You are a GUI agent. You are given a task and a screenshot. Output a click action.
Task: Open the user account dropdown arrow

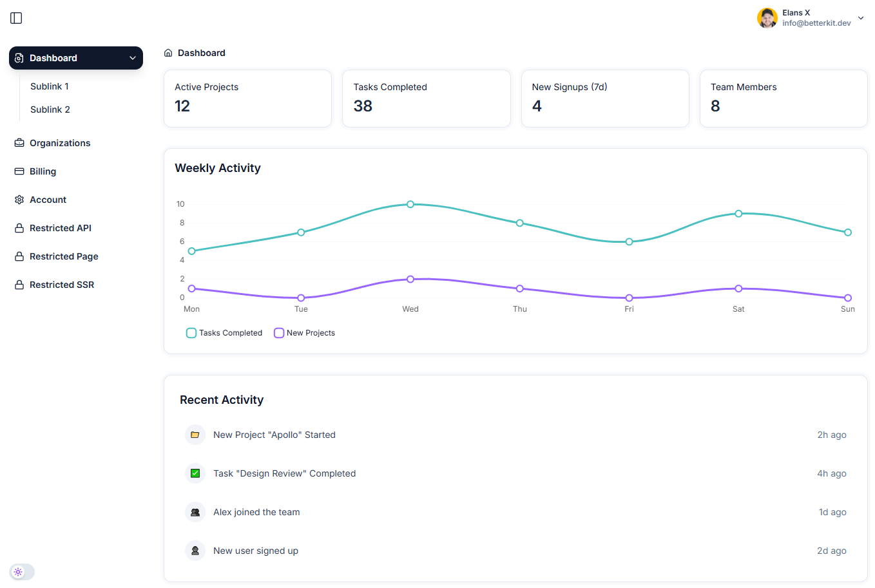click(x=861, y=18)
